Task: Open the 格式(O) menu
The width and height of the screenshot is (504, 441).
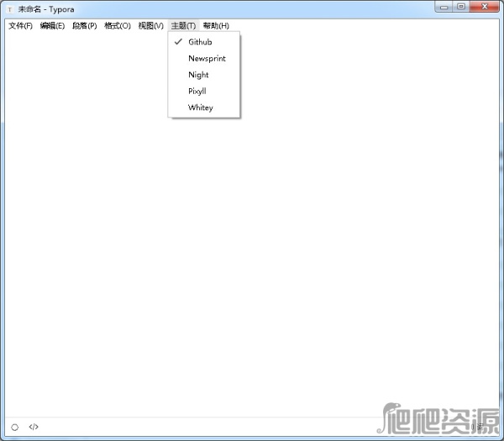Action: (x=118, y=26)
